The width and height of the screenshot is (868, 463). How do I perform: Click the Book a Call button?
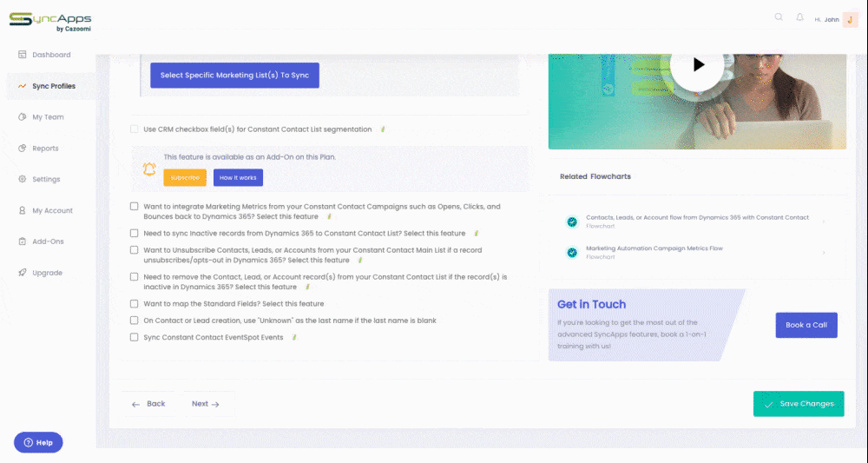(806, 325)
